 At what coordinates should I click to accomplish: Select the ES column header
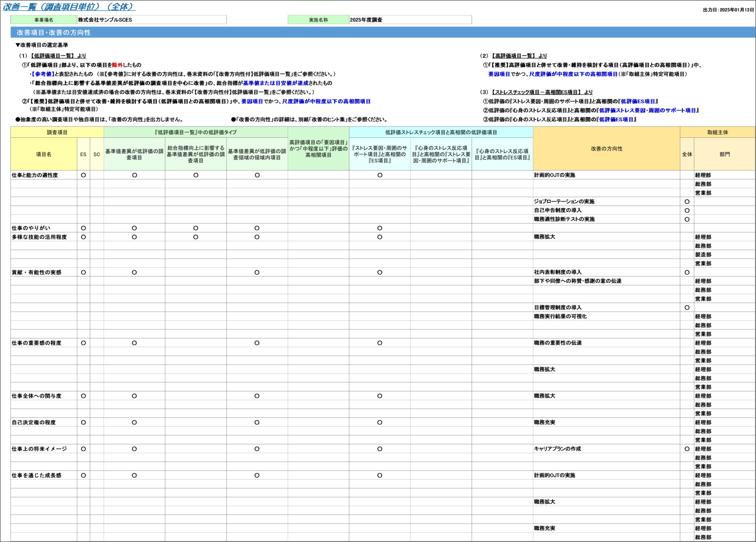click(83, 154)
